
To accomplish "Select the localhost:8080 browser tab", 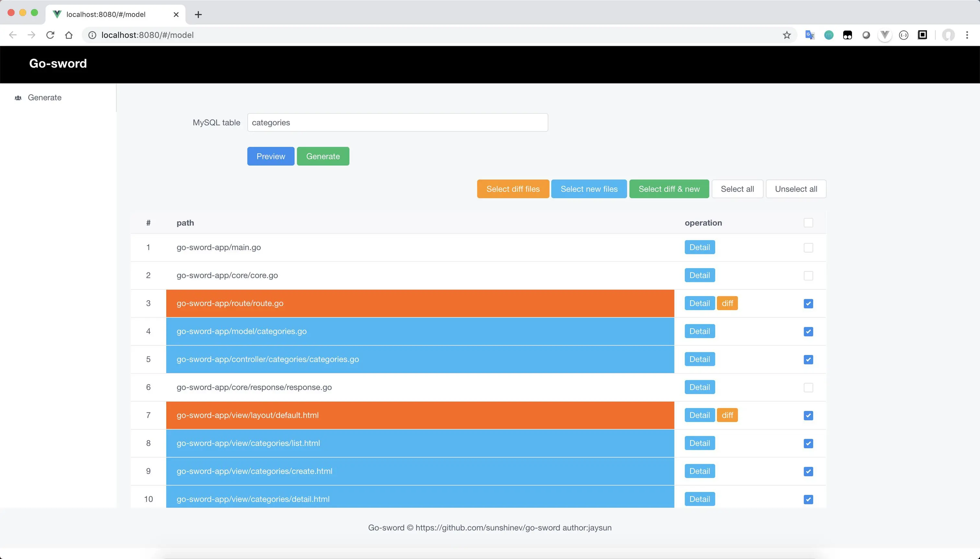I will (x=106, y=14).
